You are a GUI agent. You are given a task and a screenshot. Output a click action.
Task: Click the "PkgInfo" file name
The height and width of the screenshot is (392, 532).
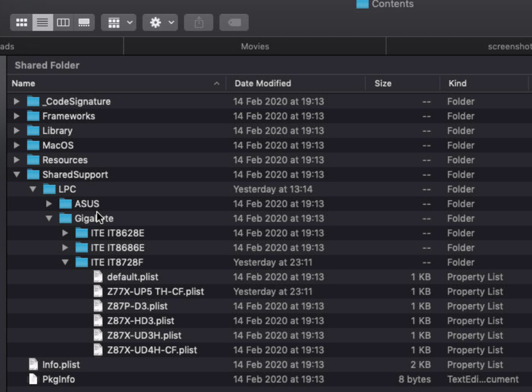pos(59,379)
